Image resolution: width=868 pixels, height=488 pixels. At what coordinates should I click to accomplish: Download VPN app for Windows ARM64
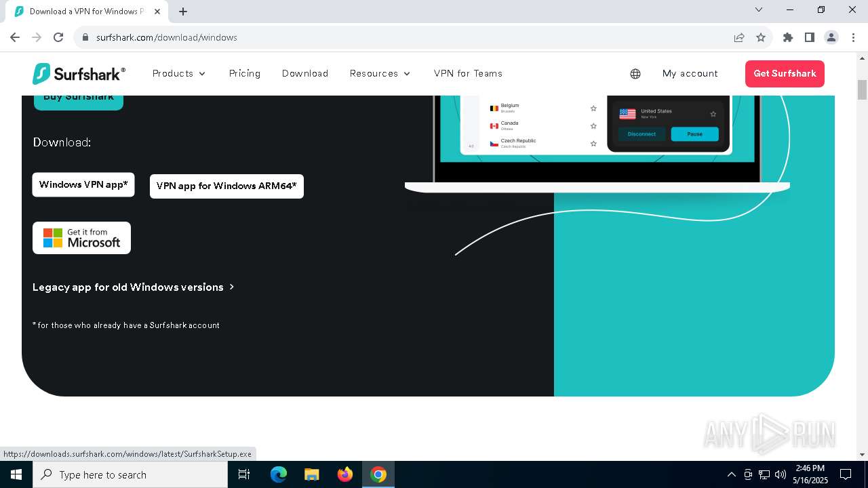(226, 186)
